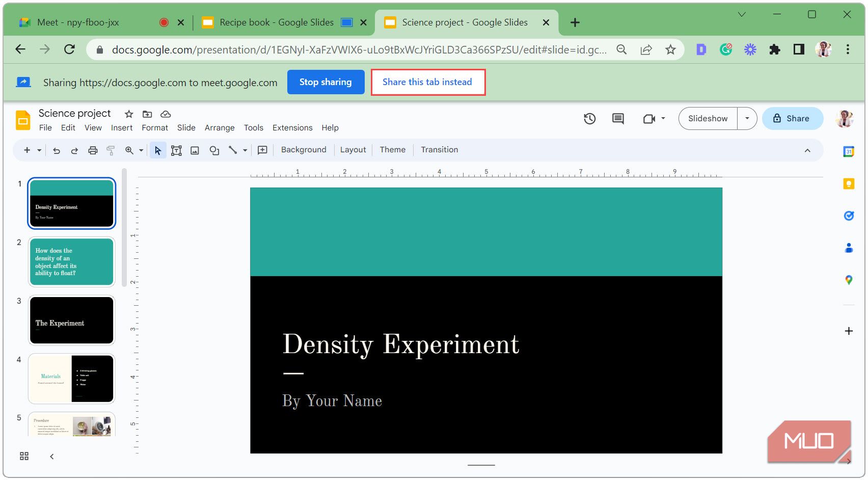The height and width of the screenshot is (480, 868).
Task: Open Google Keep sidebar panel
Action: click(x=848, y=184)
